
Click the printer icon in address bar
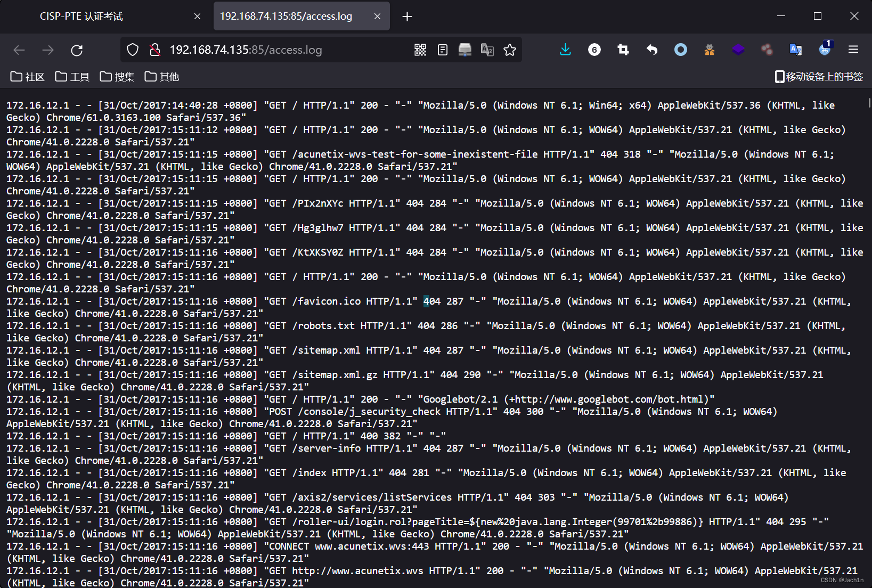(465, 50)
